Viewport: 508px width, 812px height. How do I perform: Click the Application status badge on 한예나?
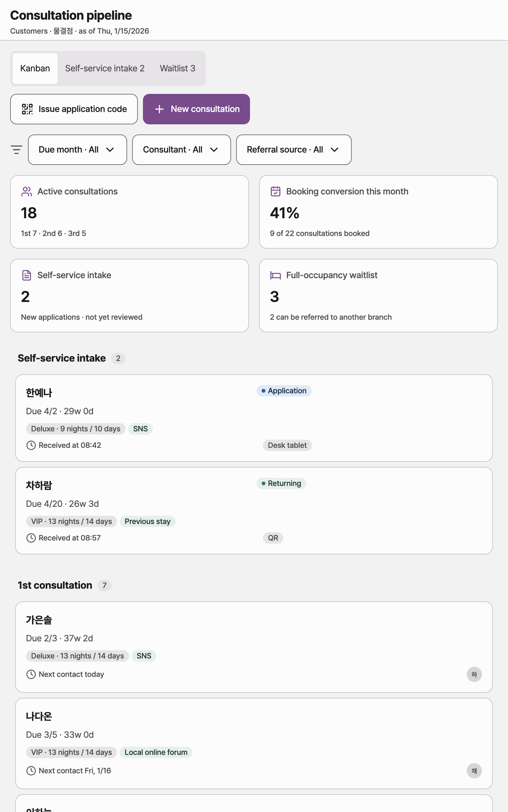[x=284, y=391]
